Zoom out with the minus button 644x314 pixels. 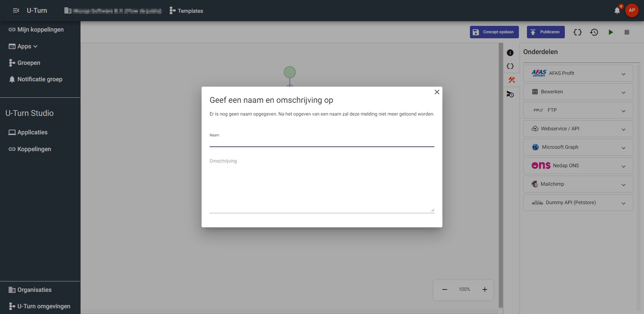444,289
